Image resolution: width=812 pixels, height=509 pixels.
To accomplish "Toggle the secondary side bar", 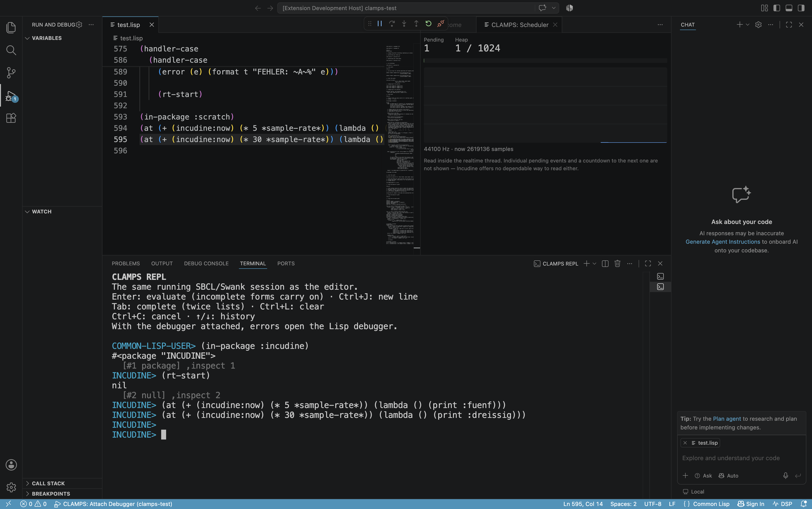I will [x=801, y=8].
